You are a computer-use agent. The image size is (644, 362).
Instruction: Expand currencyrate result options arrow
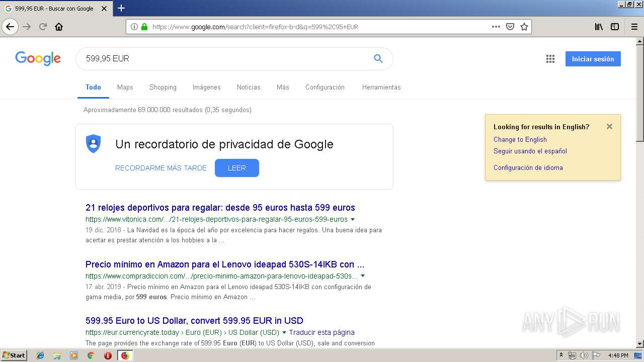point(284,332)
